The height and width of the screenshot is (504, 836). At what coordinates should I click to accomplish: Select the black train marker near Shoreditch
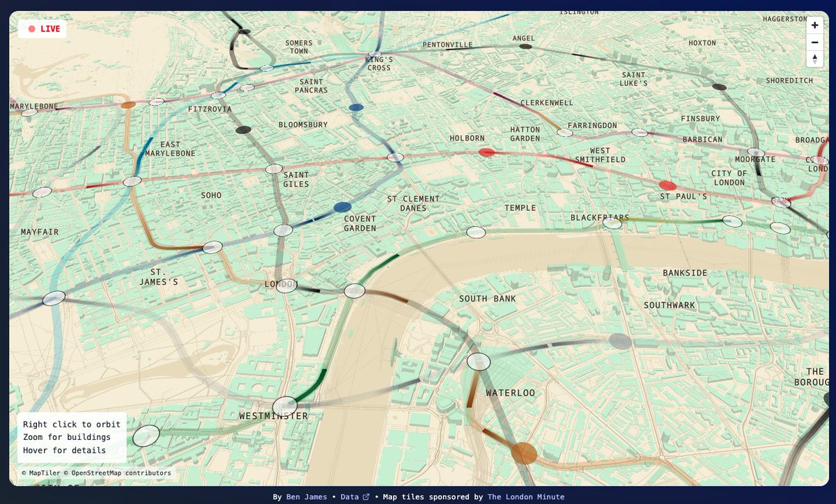720,87
